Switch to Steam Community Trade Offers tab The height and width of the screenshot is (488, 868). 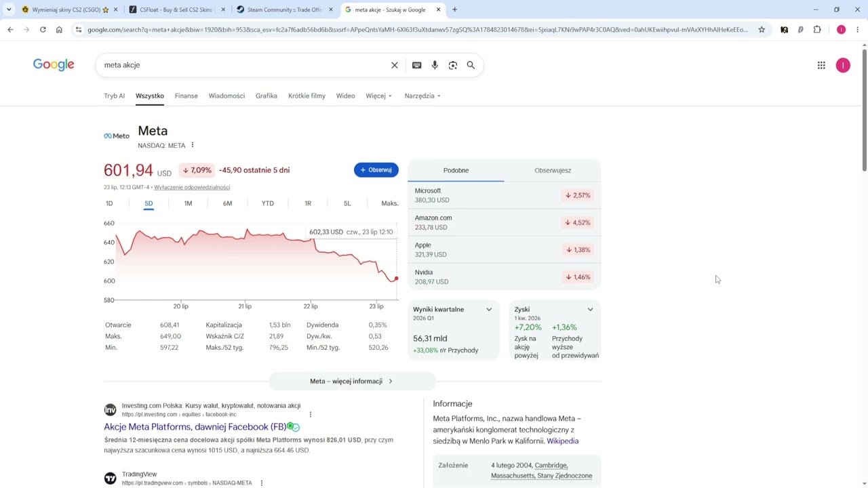click(x=284, y=9)
